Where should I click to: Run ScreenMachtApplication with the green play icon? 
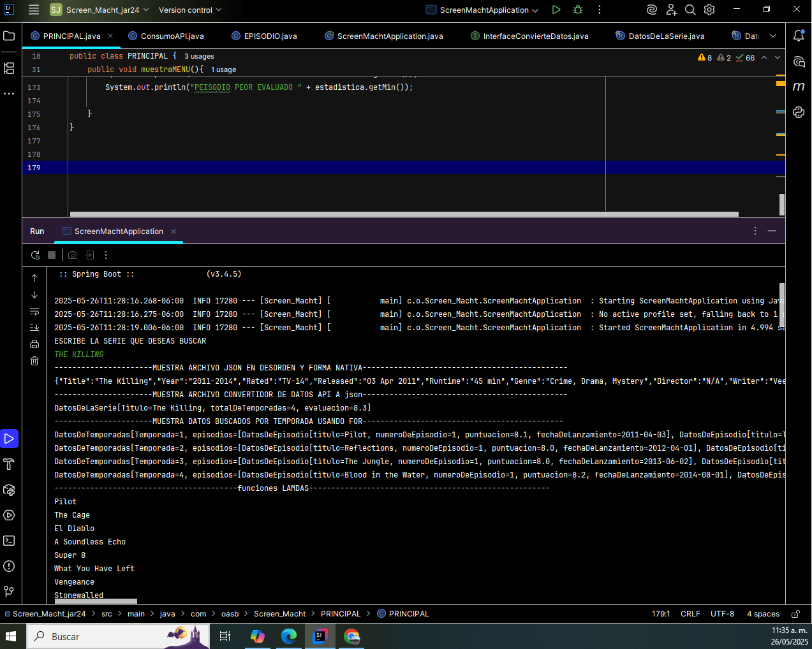point(556,10)
